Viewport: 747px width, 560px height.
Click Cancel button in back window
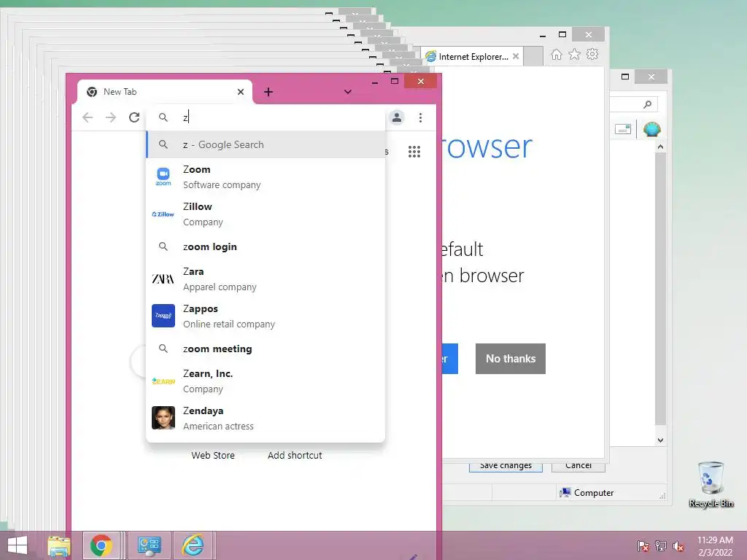pos(578,466)
